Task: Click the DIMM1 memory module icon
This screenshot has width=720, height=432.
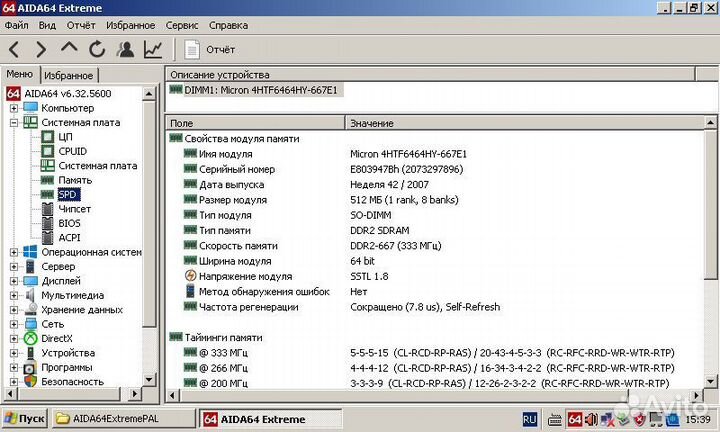Action: pos(176,89)
